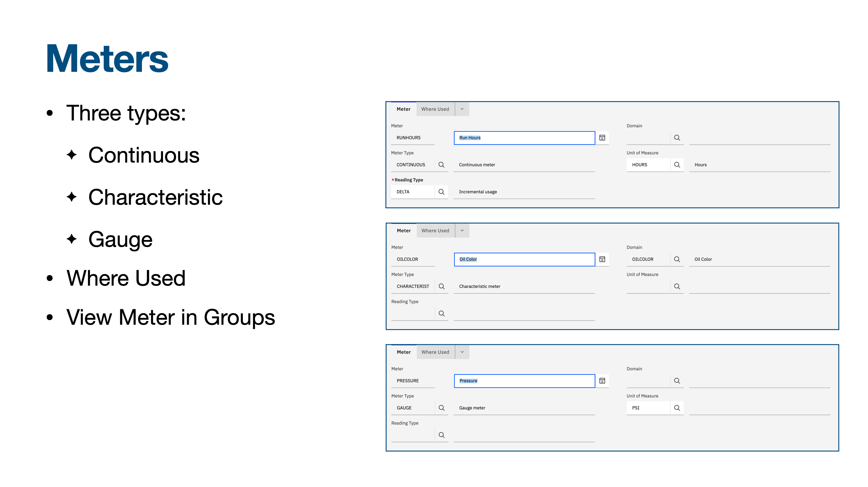Open long description icon beside Run Hours
Image resolution: width=868 pixels, height=487 pixels.
tap(602, 138)
